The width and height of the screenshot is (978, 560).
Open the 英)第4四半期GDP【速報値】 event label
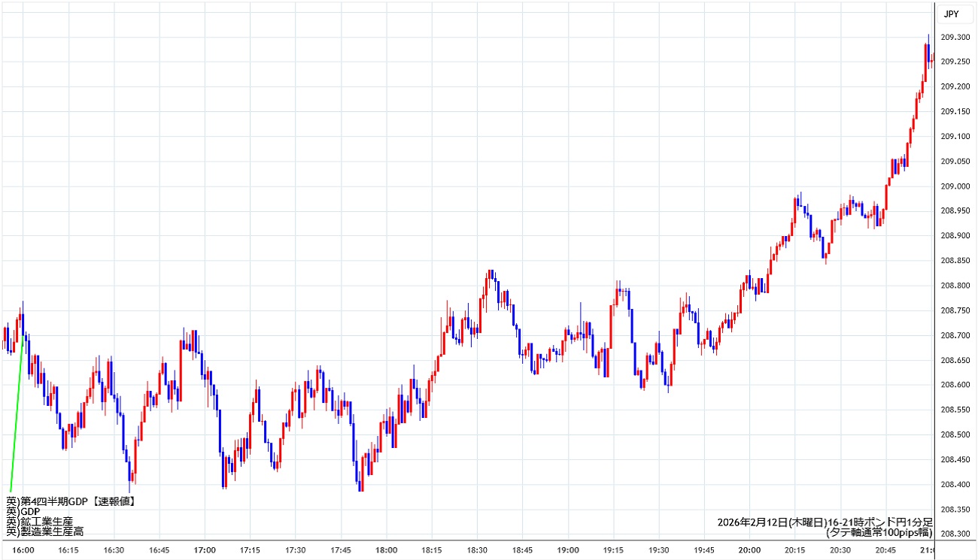pos(70,501)
